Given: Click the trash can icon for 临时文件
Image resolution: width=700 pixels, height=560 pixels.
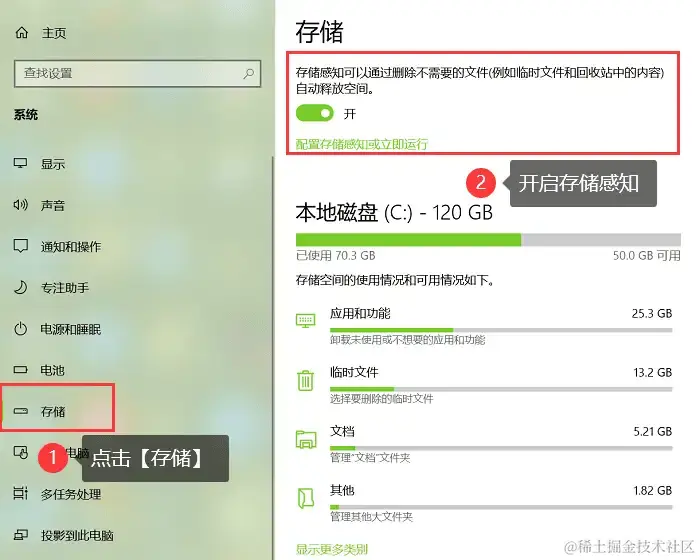Looking at the screenshot, I should click(305, 380).
